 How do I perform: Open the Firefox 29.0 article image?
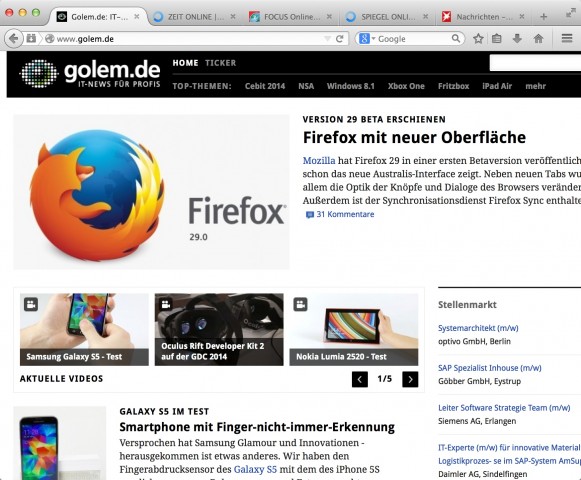click(151, 192)
